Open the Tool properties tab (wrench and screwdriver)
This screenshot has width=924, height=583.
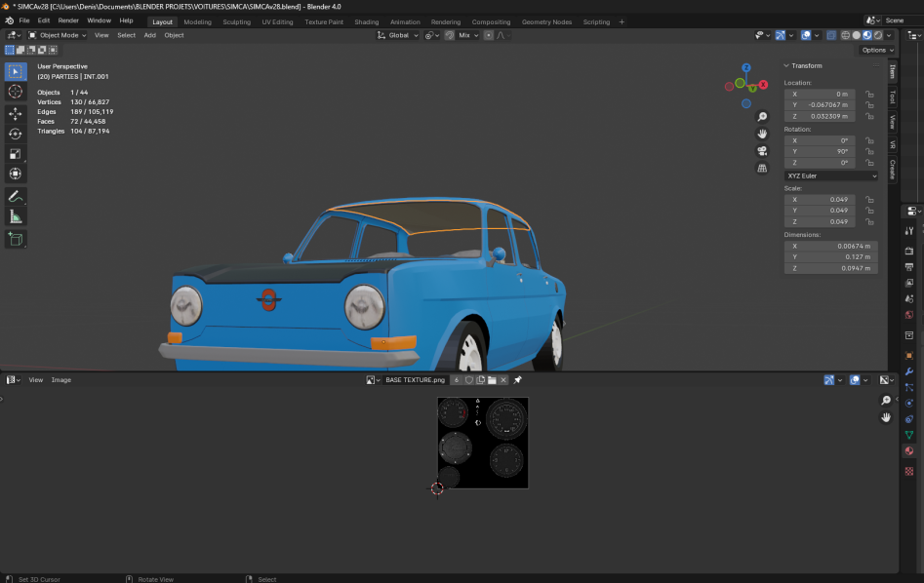tap(909, 231)
